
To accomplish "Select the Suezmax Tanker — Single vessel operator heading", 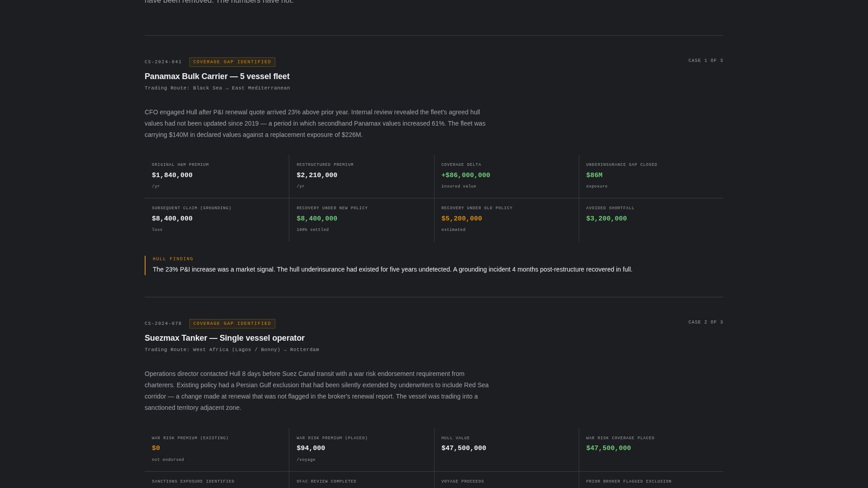I will [x=225, y=338].
